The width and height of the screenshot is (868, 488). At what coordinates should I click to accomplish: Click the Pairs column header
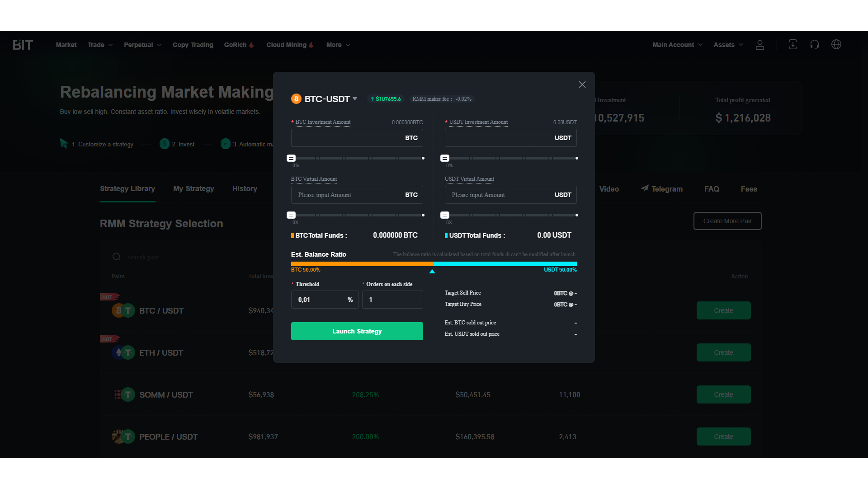118,276
